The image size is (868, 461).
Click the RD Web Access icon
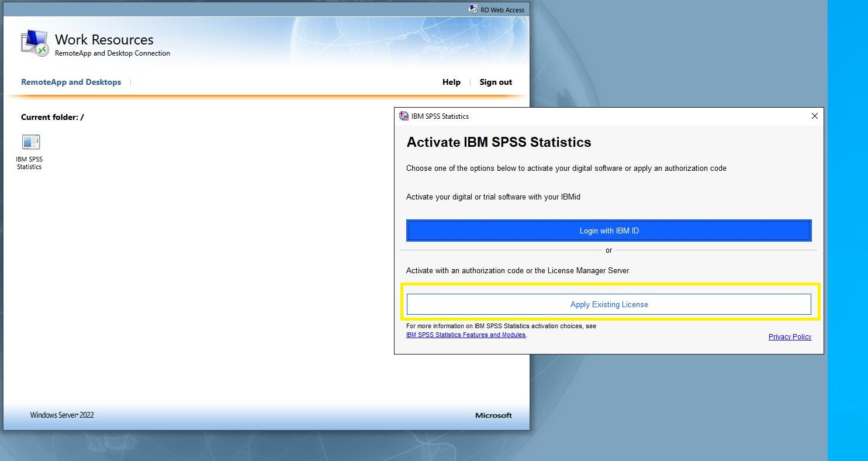tap(473, 9)
